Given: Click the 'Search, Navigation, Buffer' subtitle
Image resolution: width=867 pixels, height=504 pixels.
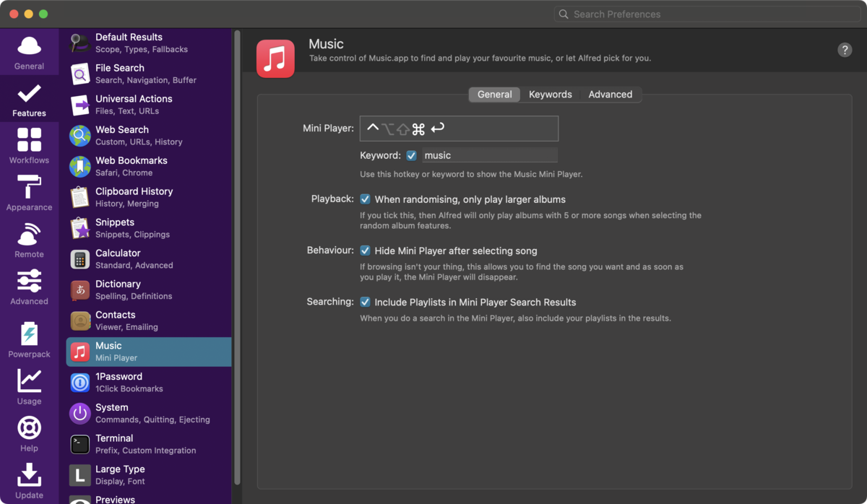Looking at the screenshot, I should tap(146, 80).
